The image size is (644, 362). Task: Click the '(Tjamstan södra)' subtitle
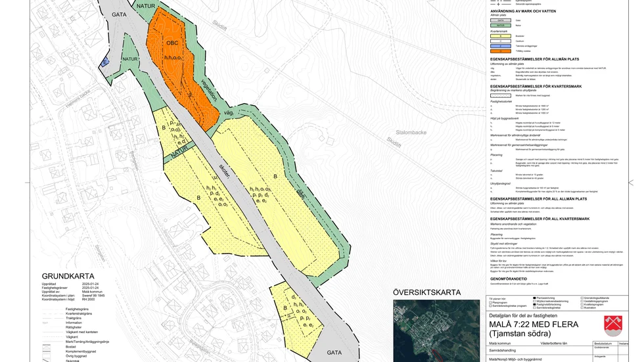coord(520,334)
